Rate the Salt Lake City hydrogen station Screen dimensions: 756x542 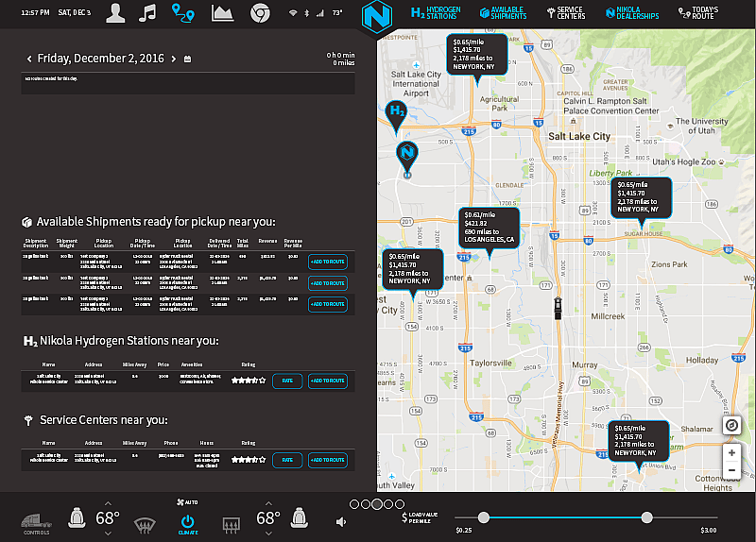tap(287, 381)
